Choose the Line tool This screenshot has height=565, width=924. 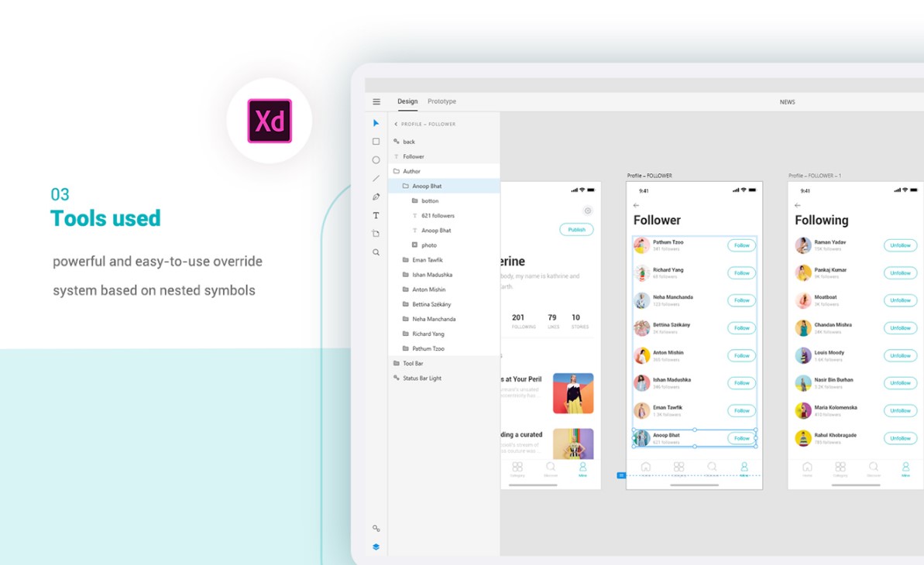(x=376, y=178)
